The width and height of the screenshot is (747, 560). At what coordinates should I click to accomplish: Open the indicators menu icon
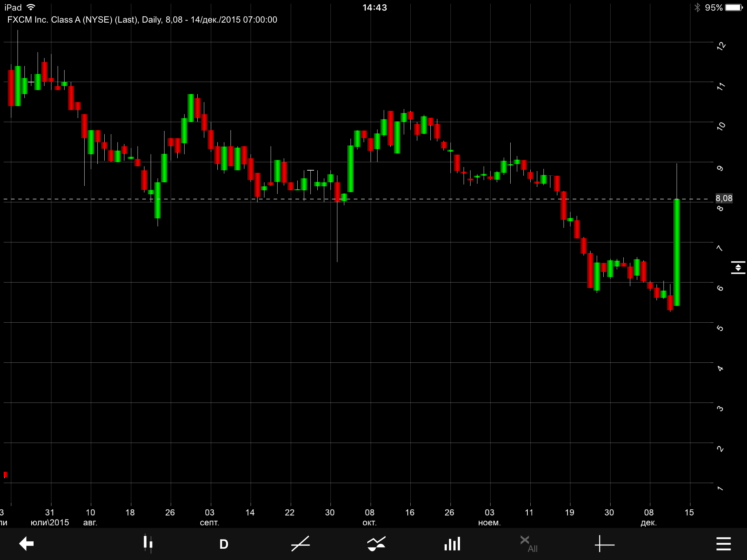click(x=376, y=544)
